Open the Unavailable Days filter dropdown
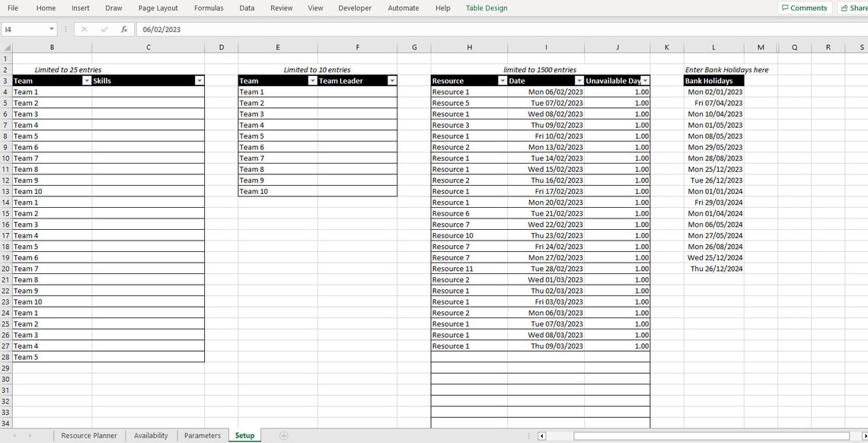The image size is (868, 443). click(646, 80)
